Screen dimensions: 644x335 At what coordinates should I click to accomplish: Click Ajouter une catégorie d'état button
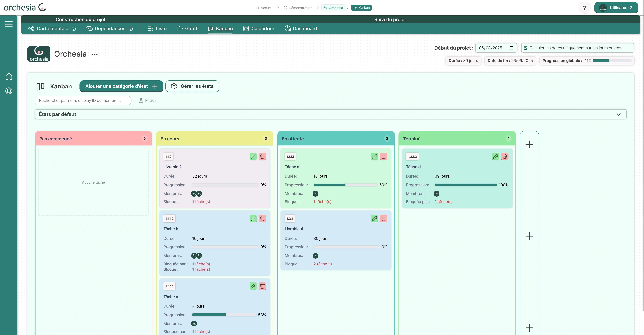(121, 86)
